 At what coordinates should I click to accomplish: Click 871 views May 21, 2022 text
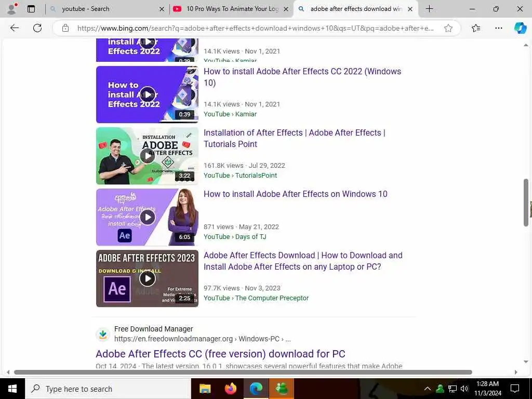coord(241,227)
